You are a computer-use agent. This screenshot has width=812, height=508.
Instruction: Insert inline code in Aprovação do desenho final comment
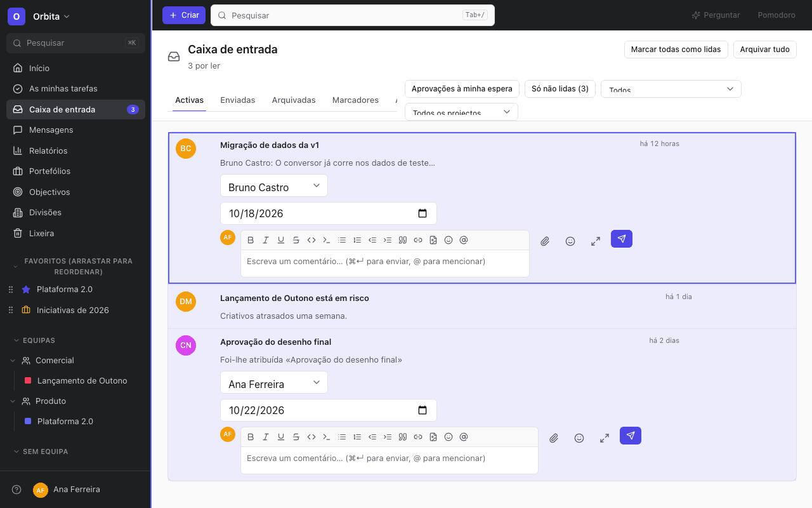point(311,437)
